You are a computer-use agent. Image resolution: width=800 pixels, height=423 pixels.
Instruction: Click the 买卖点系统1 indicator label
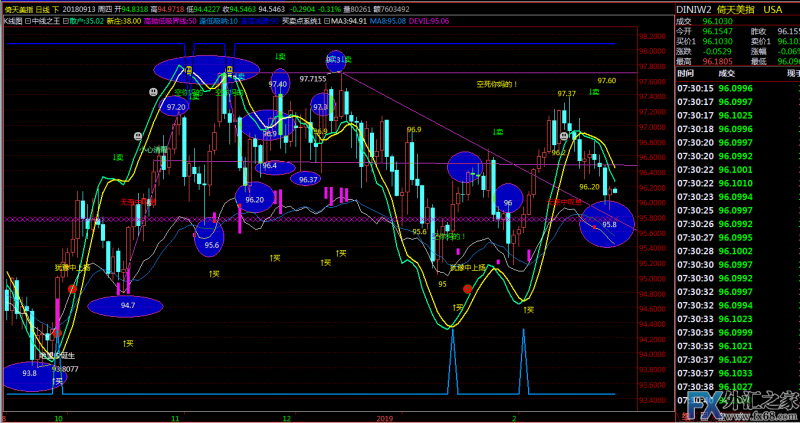tap(302, 21)
